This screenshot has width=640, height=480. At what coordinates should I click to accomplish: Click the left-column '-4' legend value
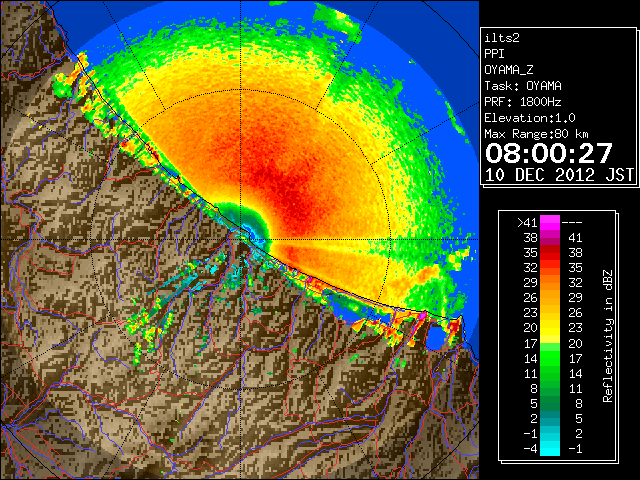(531, 448)
